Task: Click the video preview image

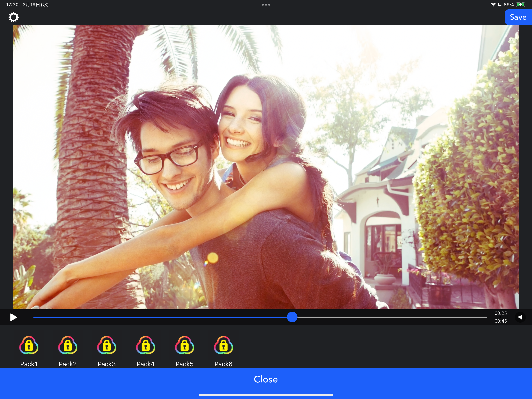Action: tap(266, 167)
